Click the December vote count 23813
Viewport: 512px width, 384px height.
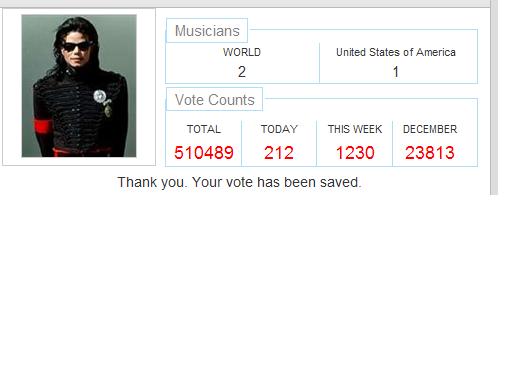coord(430,153)
